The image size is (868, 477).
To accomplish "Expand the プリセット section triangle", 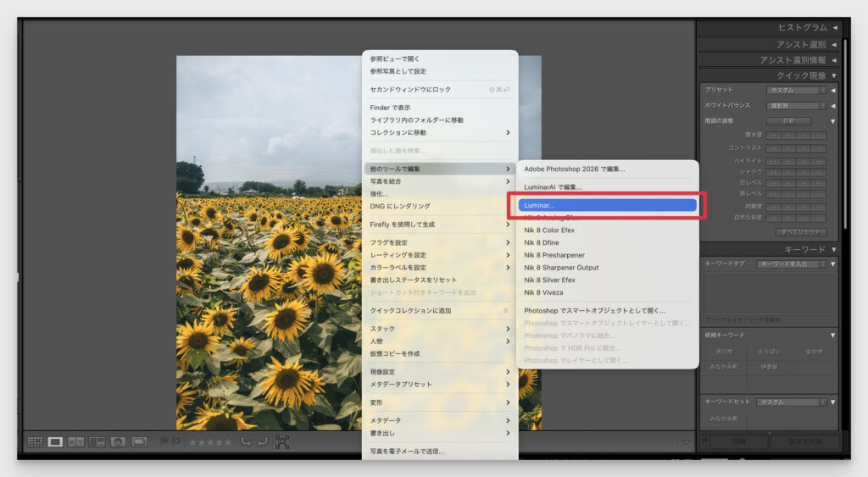I will (833, 90).
